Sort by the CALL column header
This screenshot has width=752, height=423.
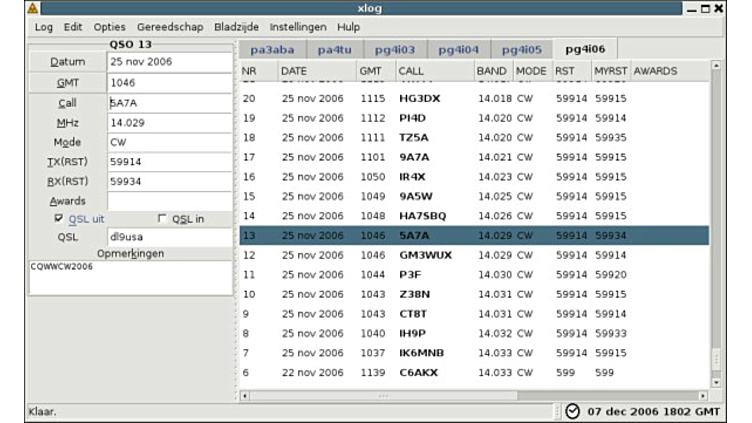point(433,71)
